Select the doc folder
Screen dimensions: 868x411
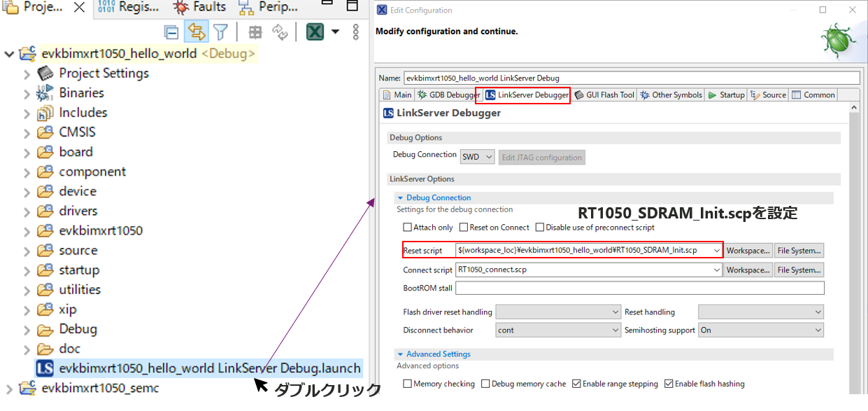[x=69, y=349]
